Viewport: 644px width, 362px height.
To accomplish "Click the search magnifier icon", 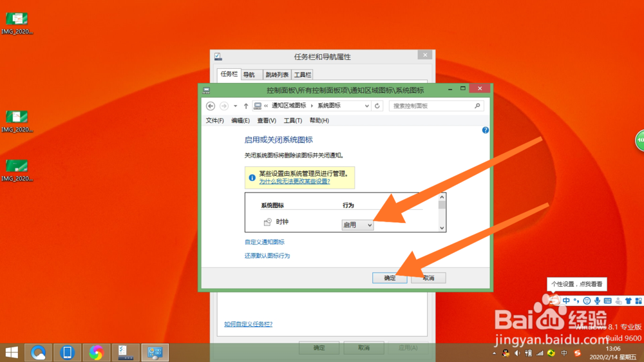I will pos(477,106).
